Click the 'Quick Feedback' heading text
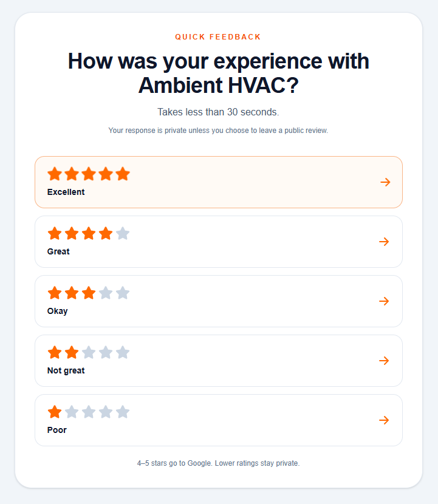Screen dimensions: 438x504 tap(218, 37)
